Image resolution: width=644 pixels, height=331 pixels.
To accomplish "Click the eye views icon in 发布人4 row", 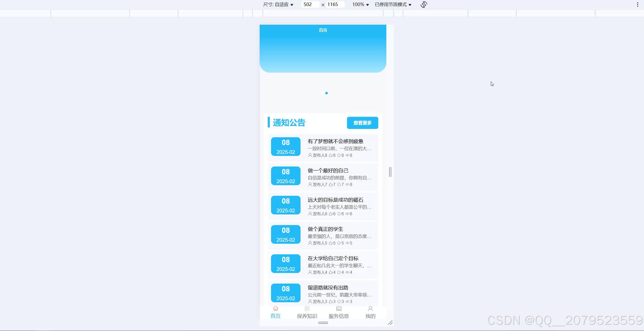I will pyautogui.click(x=347, y=272).
